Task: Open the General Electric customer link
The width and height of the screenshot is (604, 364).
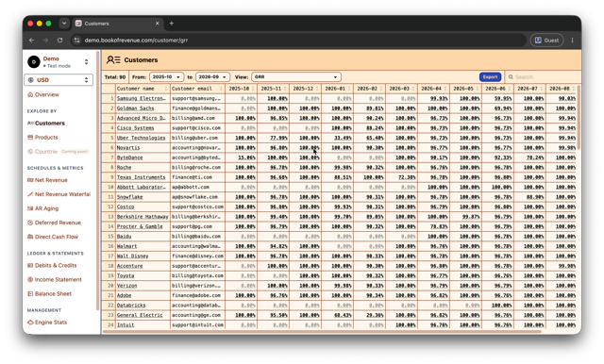Action: coord(140,315)
